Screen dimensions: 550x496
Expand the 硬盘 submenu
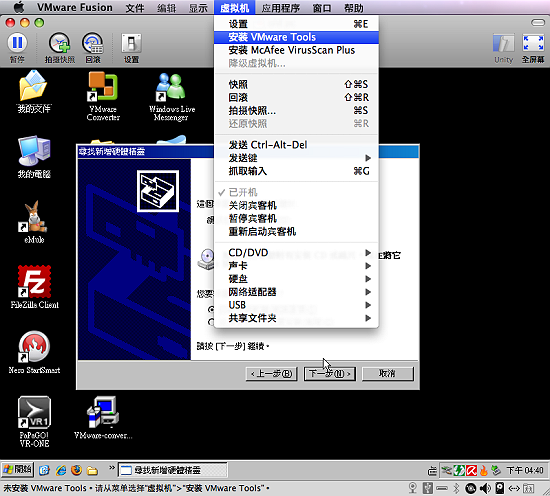click(296, 279)
